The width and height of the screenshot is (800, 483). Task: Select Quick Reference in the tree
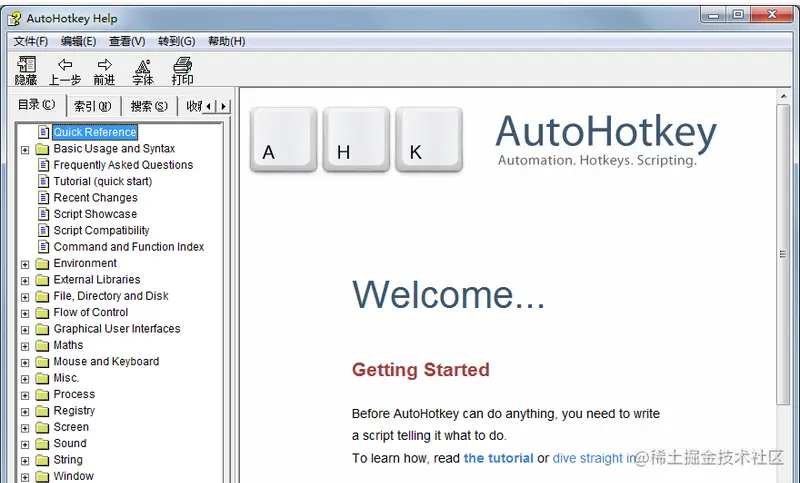(x=95, y=132)
